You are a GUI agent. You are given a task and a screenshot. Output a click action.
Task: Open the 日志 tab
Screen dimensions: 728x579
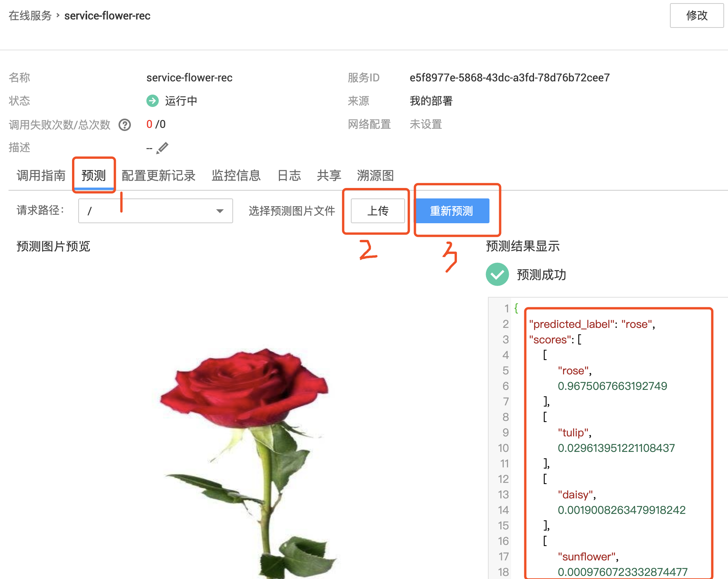point(289,176)
